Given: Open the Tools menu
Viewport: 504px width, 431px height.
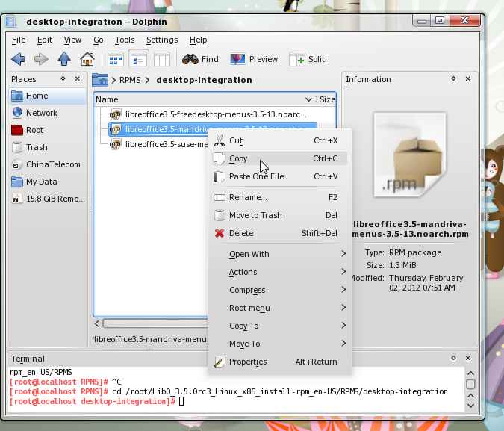Looking at the screenshot, I should pos(125,40).
